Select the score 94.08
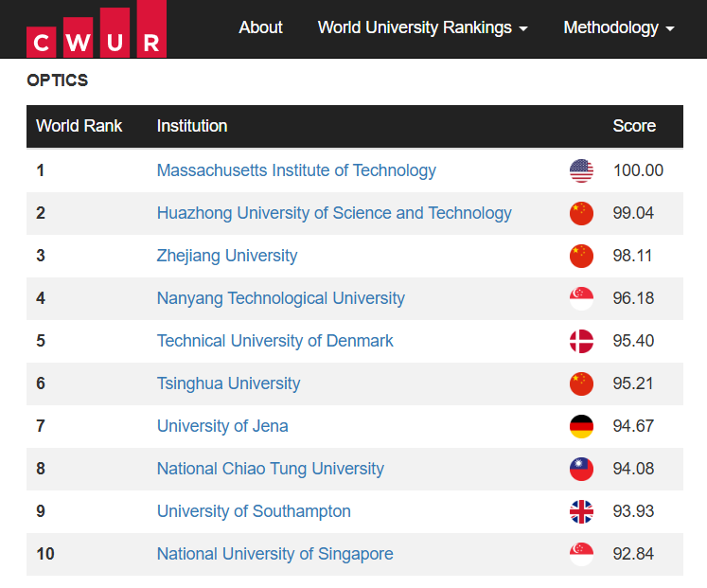 633,469
